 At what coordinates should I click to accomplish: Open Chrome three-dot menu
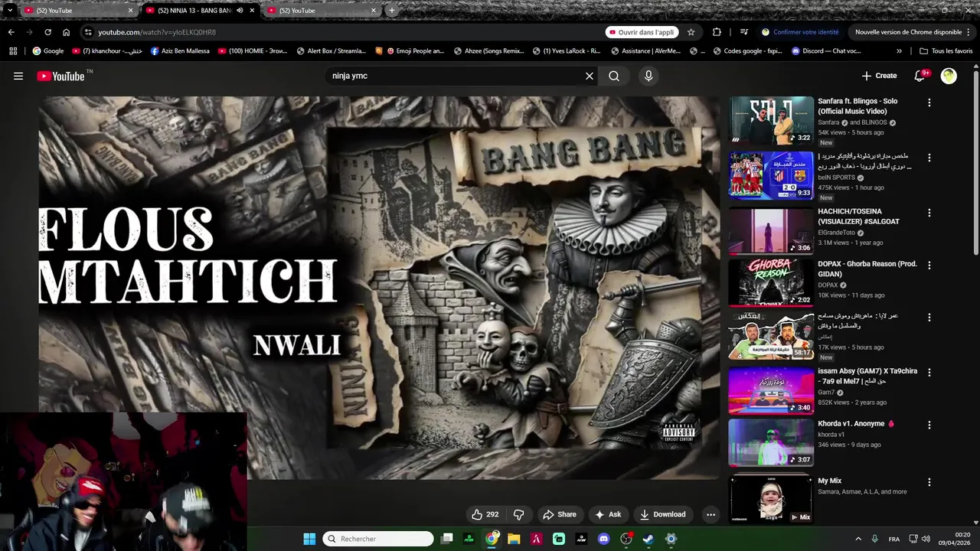(x=969, y=32)
